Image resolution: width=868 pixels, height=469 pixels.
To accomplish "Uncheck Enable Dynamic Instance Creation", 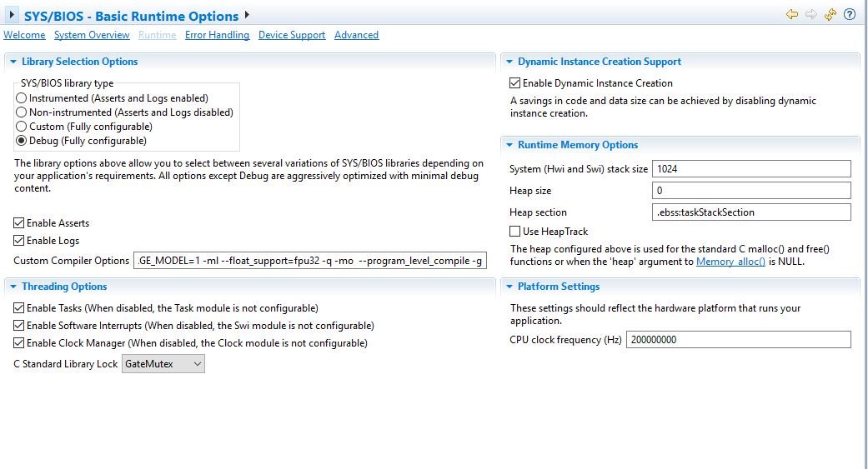I will point(515,83).
